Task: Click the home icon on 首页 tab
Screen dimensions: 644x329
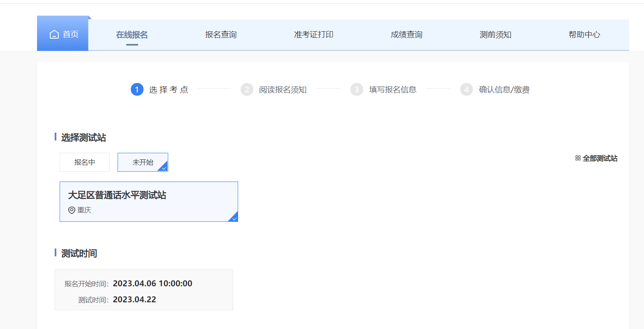Action: pos(54,35)
